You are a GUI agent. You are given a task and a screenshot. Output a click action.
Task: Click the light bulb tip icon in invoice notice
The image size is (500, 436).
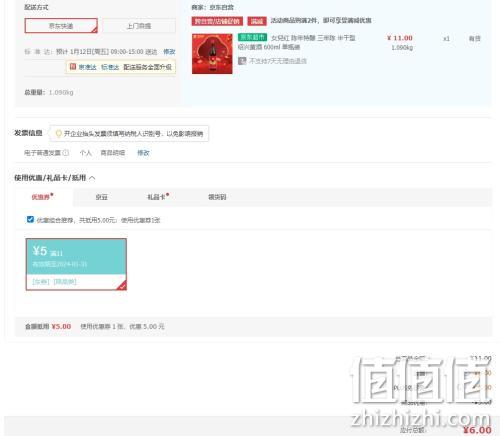[x=58, y=134]
